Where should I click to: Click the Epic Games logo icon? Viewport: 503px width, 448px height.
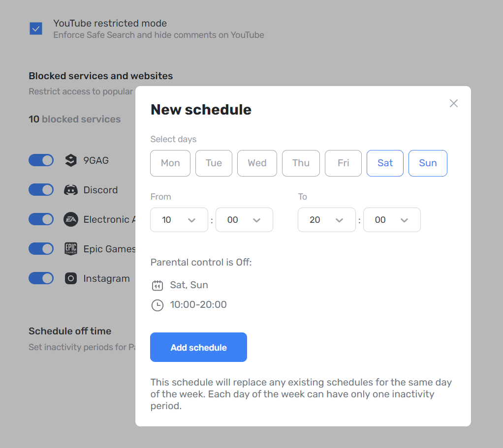coord(71,249)
